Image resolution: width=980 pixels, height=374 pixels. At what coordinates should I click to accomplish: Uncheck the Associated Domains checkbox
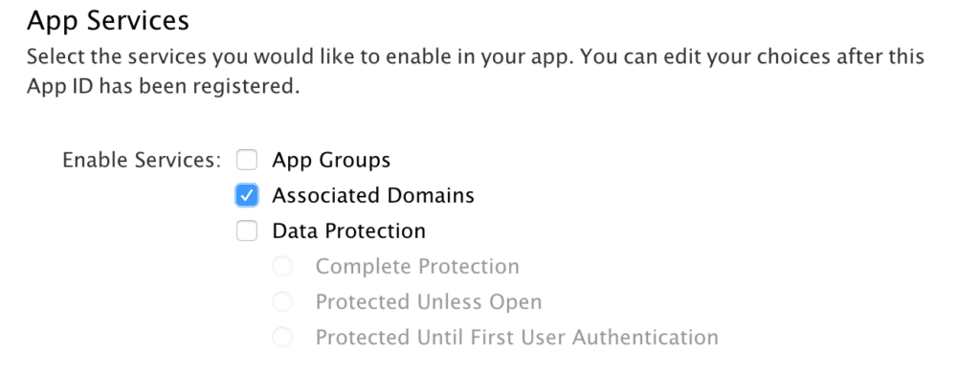point(247,195)
